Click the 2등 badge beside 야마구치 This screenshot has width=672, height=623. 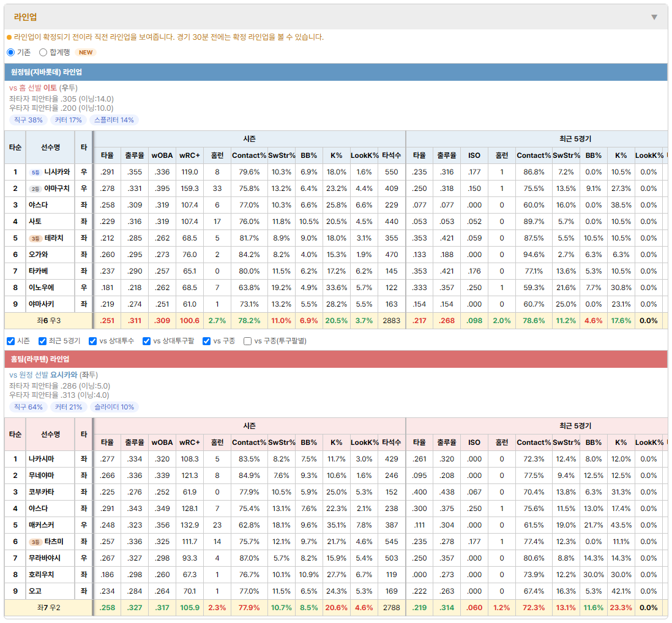point(35,189)
